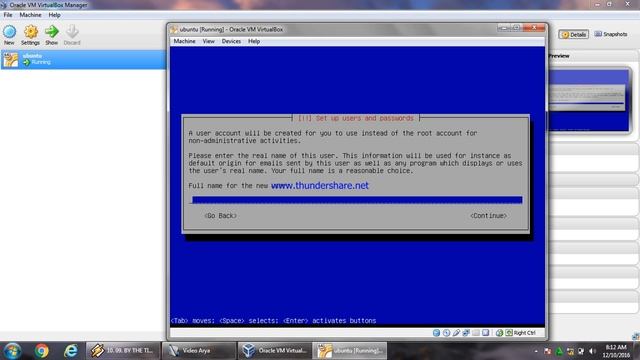The image size is (640, 360).
Task: Click the volume speaker icon in system tray
Action: click(592, 351)
